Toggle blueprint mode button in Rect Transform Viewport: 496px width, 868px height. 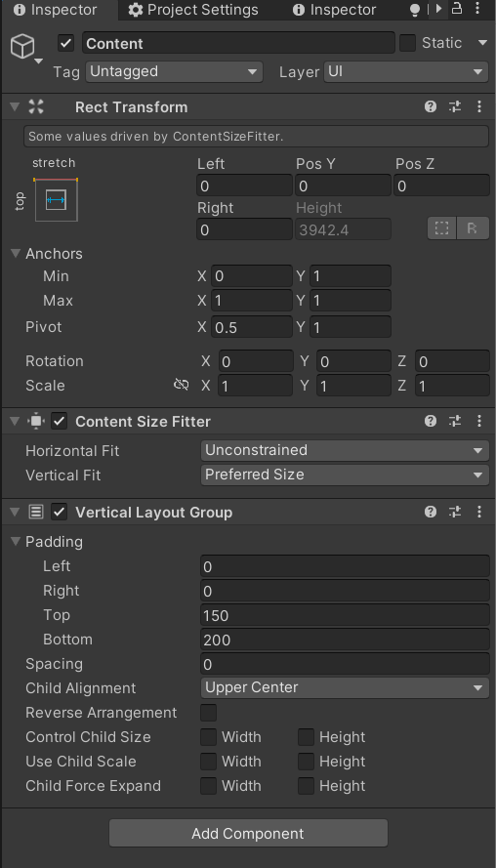[x=441, y=228]
